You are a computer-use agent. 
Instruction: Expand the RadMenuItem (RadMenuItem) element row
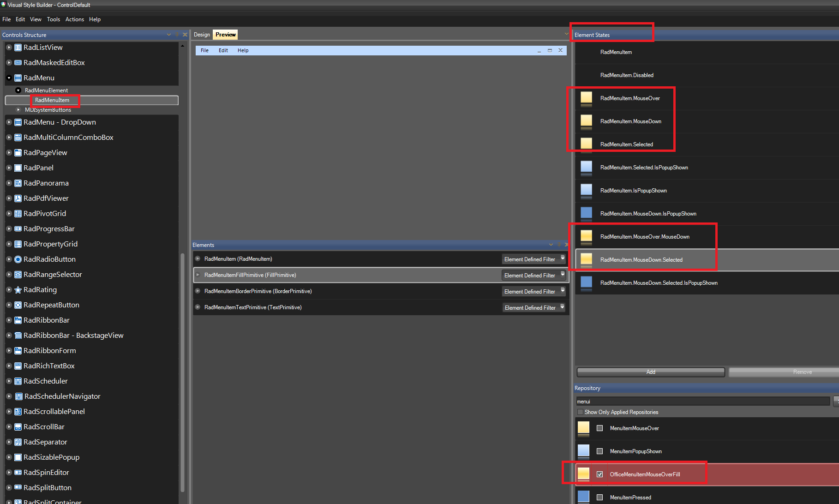(x=198, y=259)
